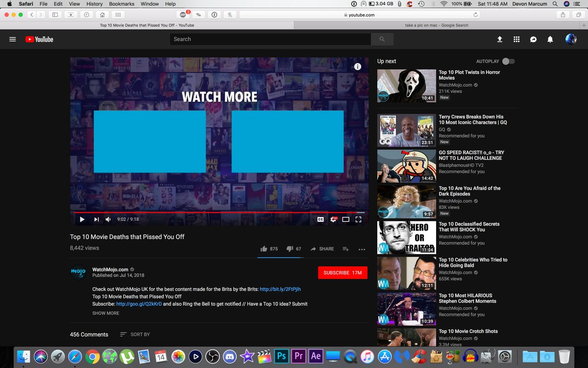Show all Safari tabs overview
588x368 pixels.
(578, 15)
